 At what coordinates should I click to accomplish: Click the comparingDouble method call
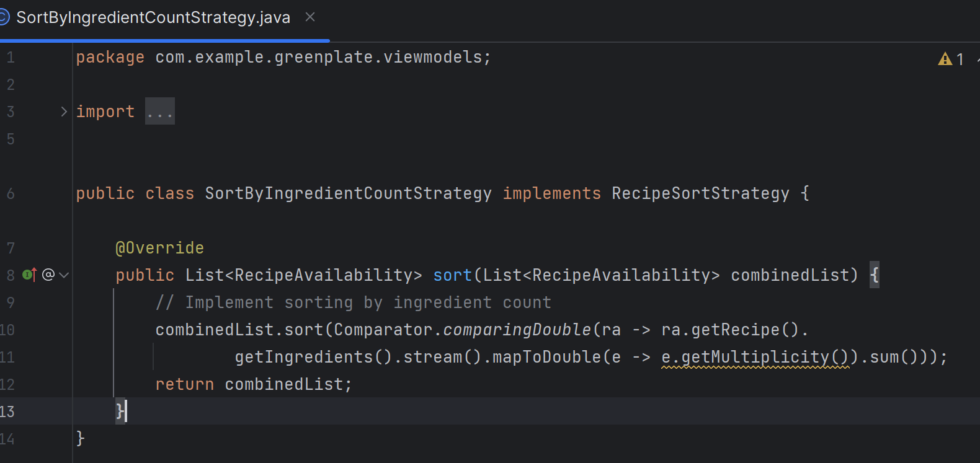point(517,330)
